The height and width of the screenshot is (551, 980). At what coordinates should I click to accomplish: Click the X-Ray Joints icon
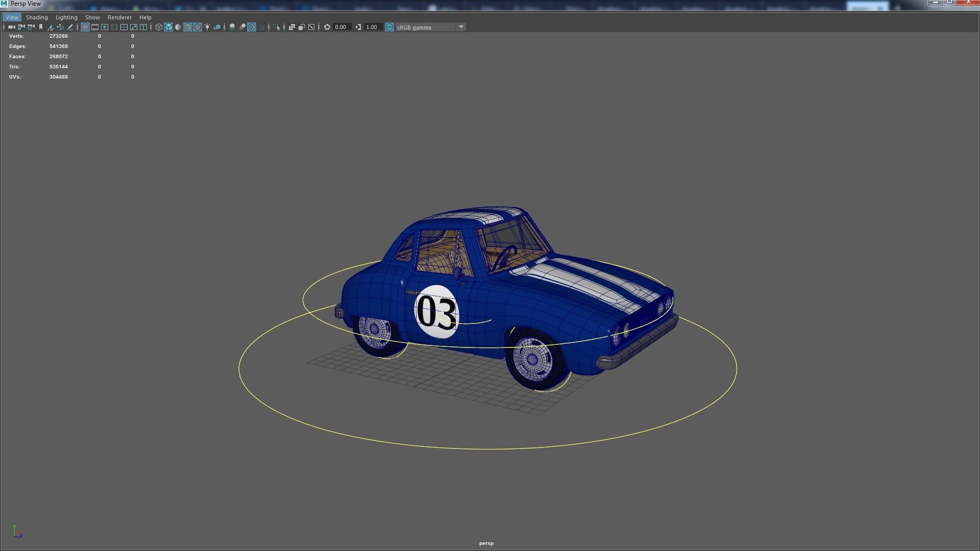click(311, 27)
